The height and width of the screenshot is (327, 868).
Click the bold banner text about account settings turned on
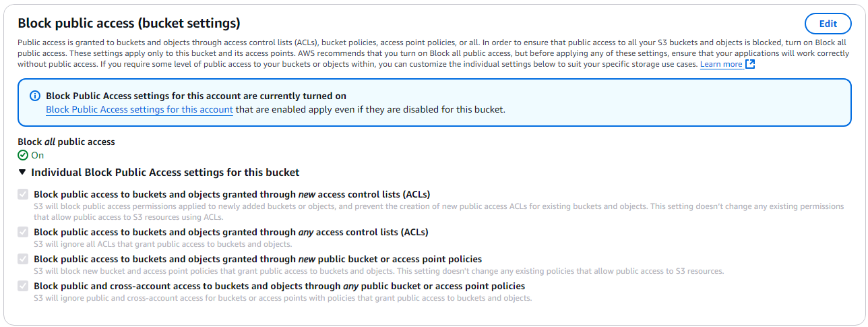tap(196, 96)
